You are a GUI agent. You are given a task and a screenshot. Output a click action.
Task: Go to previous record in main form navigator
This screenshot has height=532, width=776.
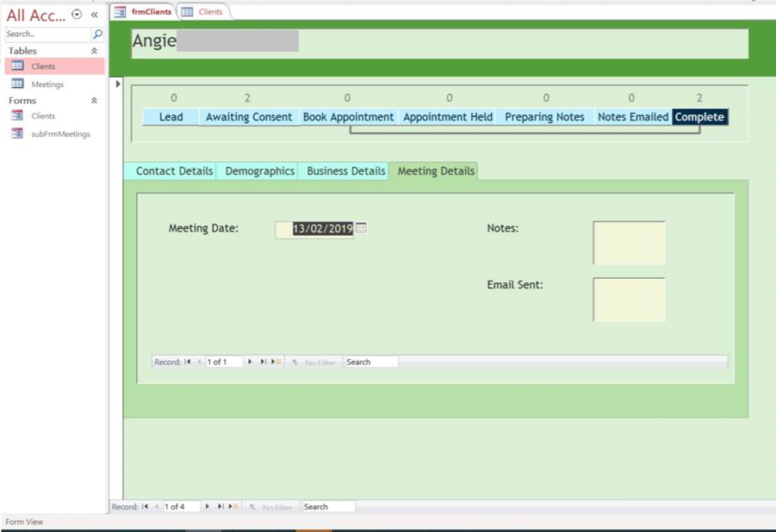pyautogui.click(x=157, y=506)
